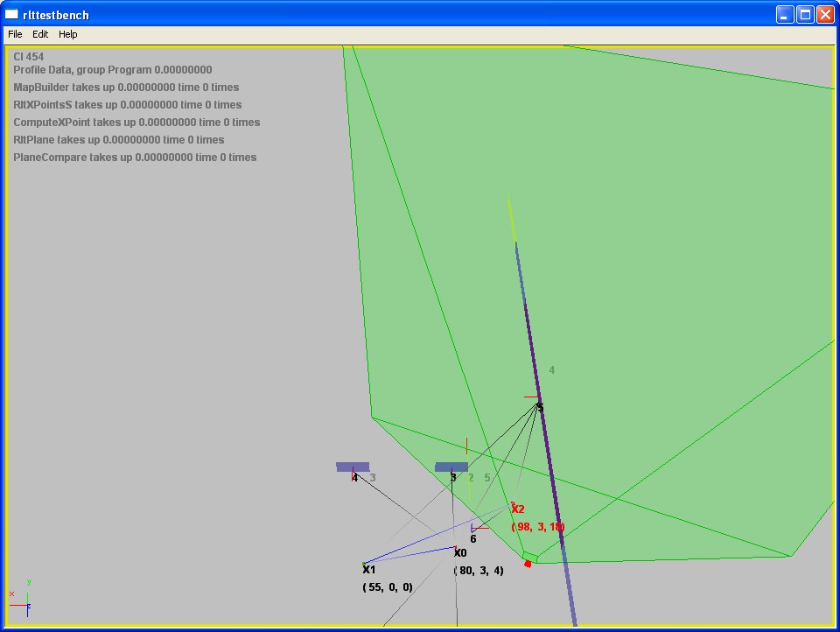Image resolution: width=840 pixels, height=632 pixels.
Task: Open the Help menu
Action: pos(68,34)
